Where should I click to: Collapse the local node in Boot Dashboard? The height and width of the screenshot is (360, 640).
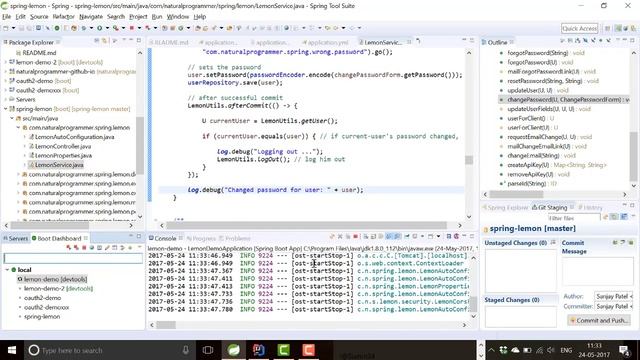point(7,270)
